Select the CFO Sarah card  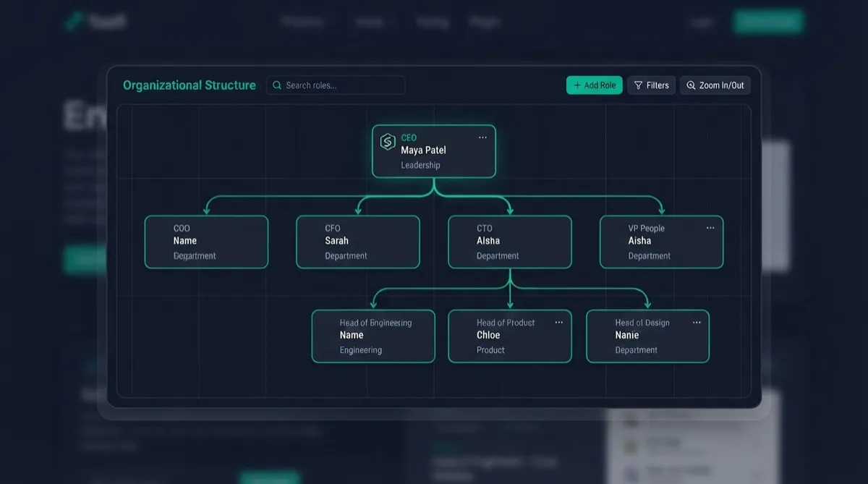tap(358, 242)
